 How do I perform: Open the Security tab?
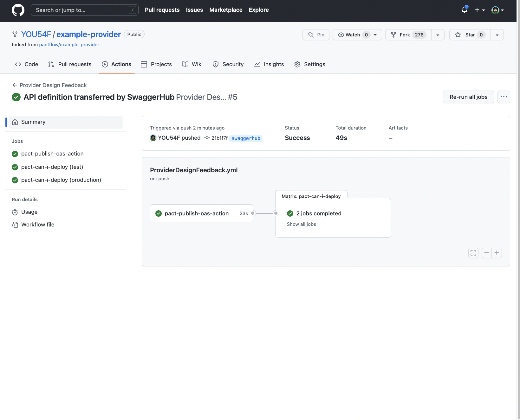(x=228, y=64)
